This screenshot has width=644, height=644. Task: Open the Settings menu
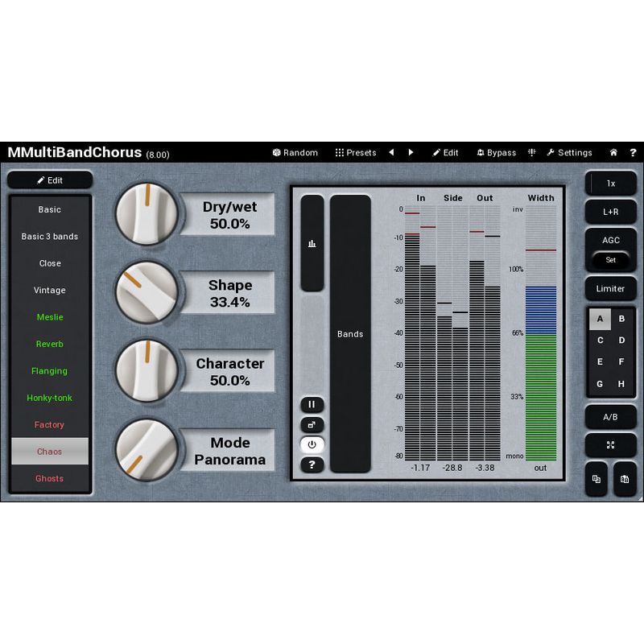569,153
